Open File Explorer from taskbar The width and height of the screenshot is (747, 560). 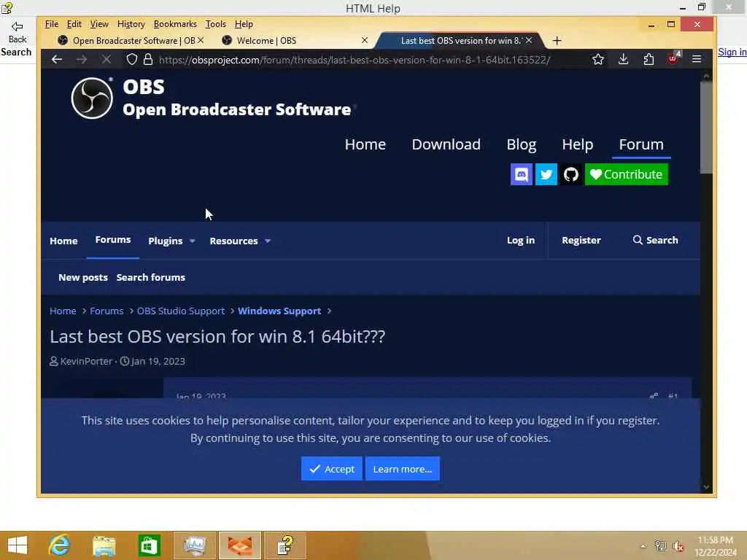(104, 545)
